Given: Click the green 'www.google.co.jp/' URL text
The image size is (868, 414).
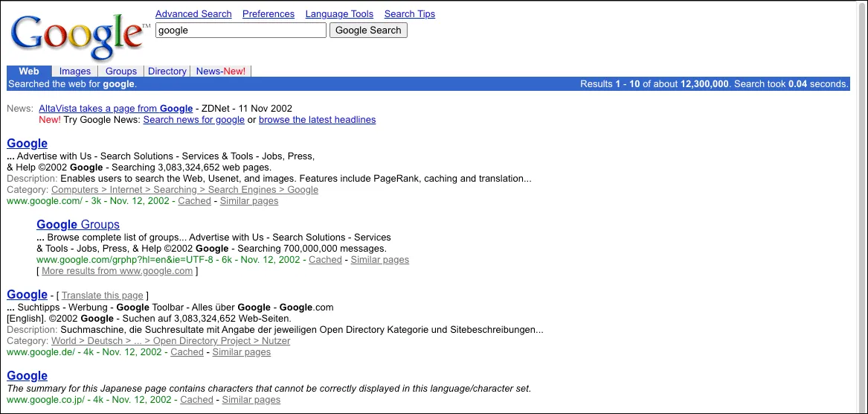Looking at the screenshot, I should click(x=45, y=400).
